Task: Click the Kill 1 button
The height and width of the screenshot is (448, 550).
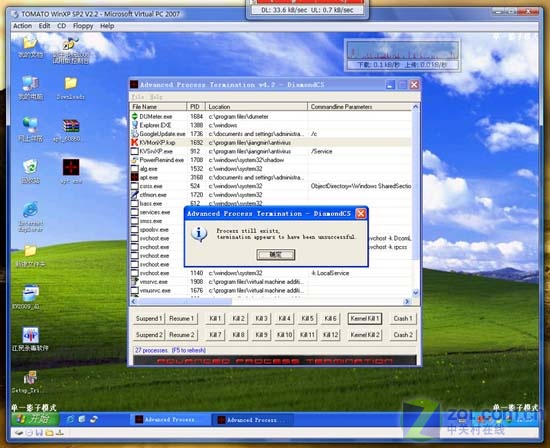Action: (215, 319)
